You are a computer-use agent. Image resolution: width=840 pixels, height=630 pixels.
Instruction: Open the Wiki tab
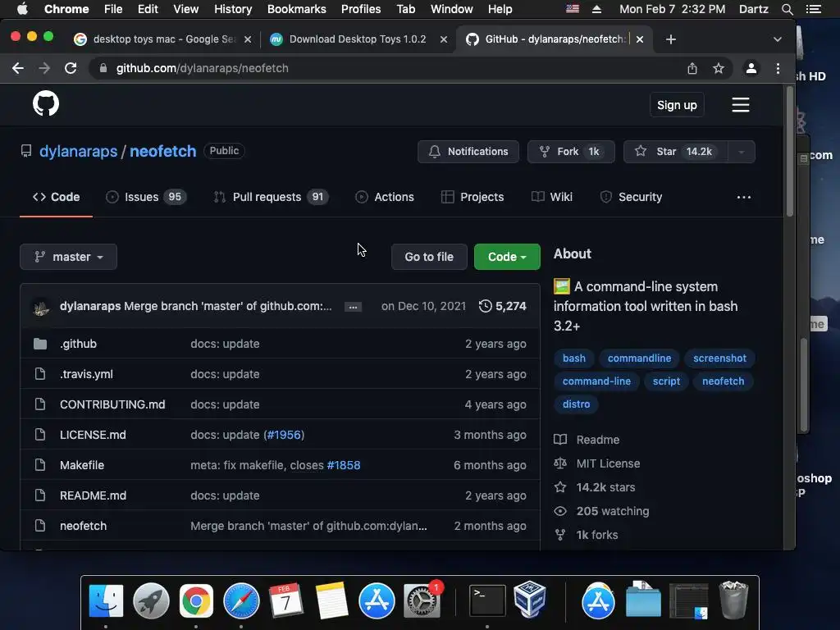[552, 197]
